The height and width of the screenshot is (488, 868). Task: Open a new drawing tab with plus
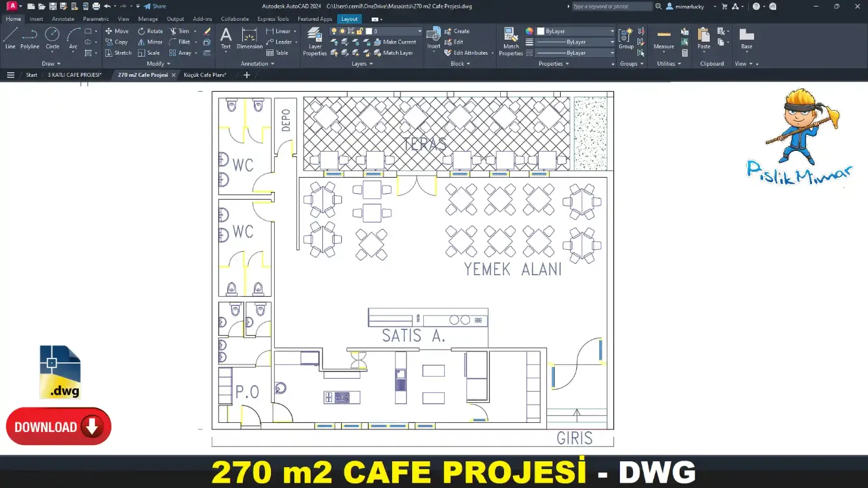[x=246, y=75]
